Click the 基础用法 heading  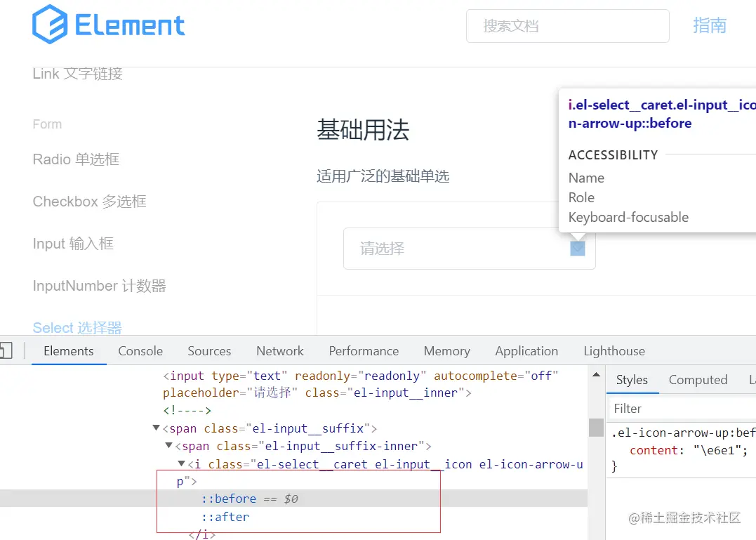point(363,130)
